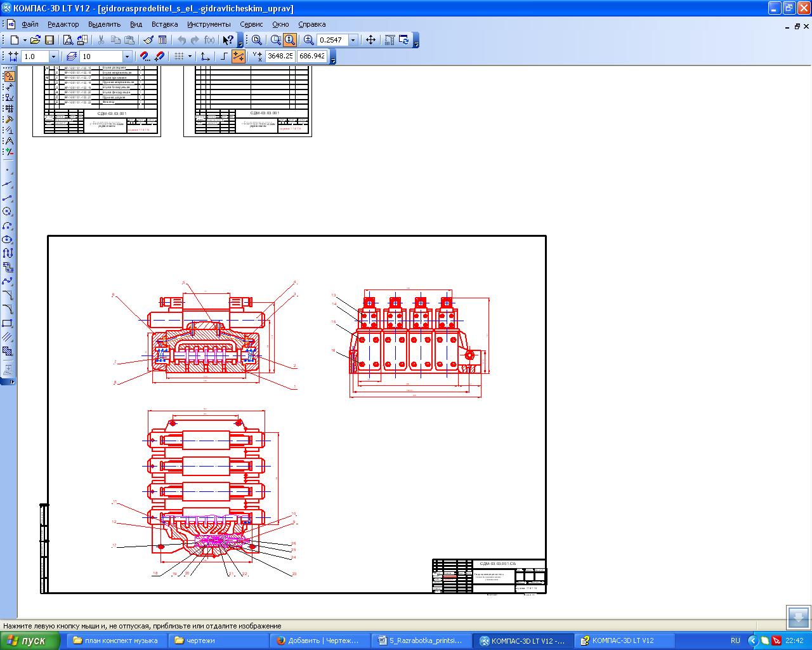Toggle the highlighted dynamic zoom in/out tool

[290, 40]
